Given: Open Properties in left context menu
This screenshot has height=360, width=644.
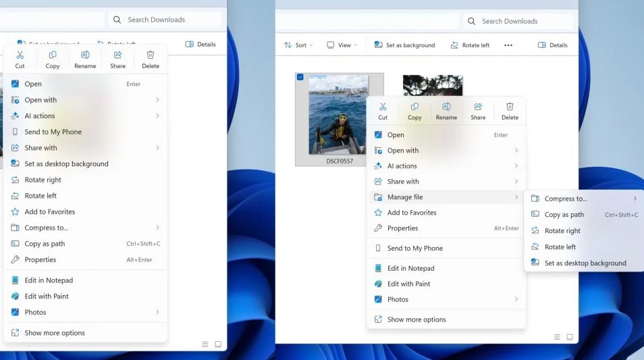Looking at the screenshot, I should [x=86, y=260].
